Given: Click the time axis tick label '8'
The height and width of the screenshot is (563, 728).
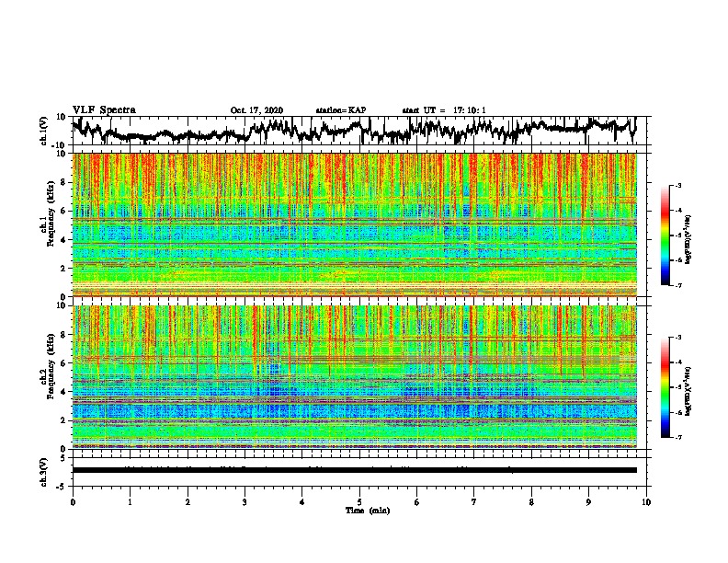Looking at the screenshot, I should point(531,502).
